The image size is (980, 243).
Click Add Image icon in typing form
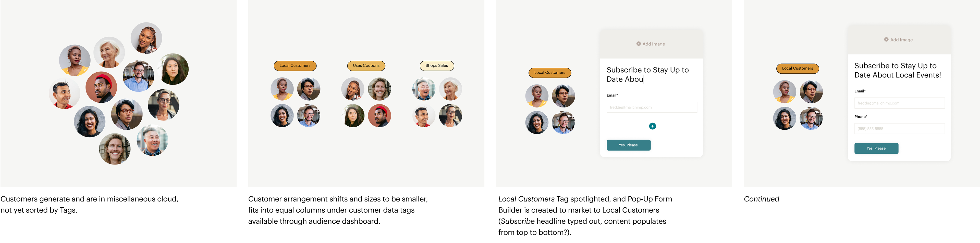tap(638, 44)
